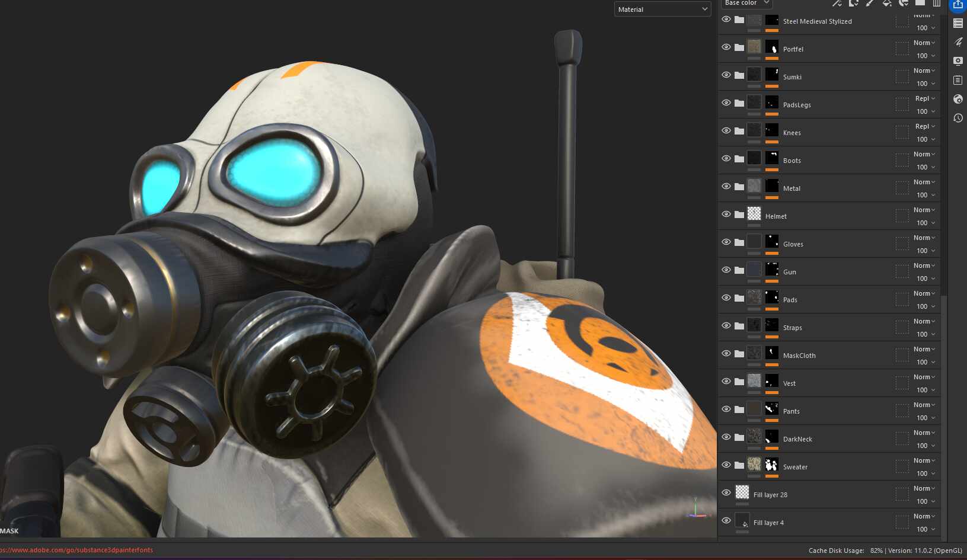Click the Delete layer trash icon
Viewport: 967px width, 560px height.
pos(937,4)
